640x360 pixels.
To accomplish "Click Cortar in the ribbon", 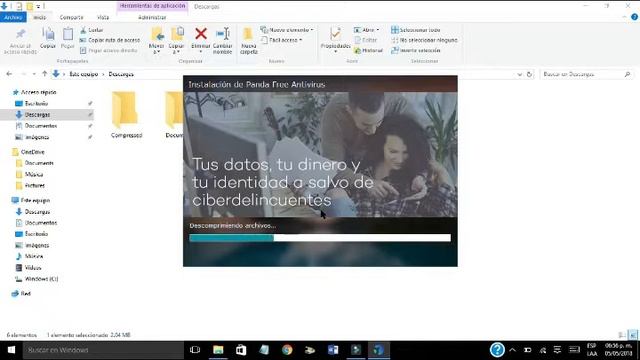I will click(92, 30).
